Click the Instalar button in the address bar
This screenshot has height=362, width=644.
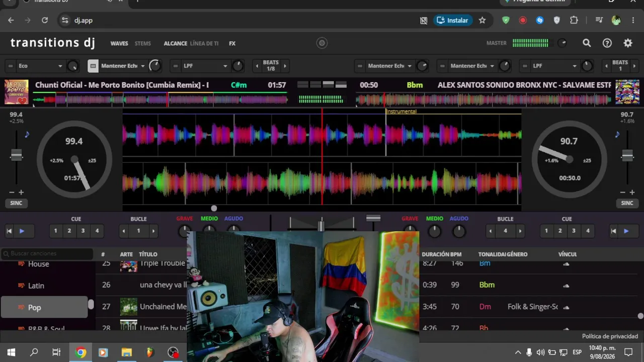click(453, 20)
